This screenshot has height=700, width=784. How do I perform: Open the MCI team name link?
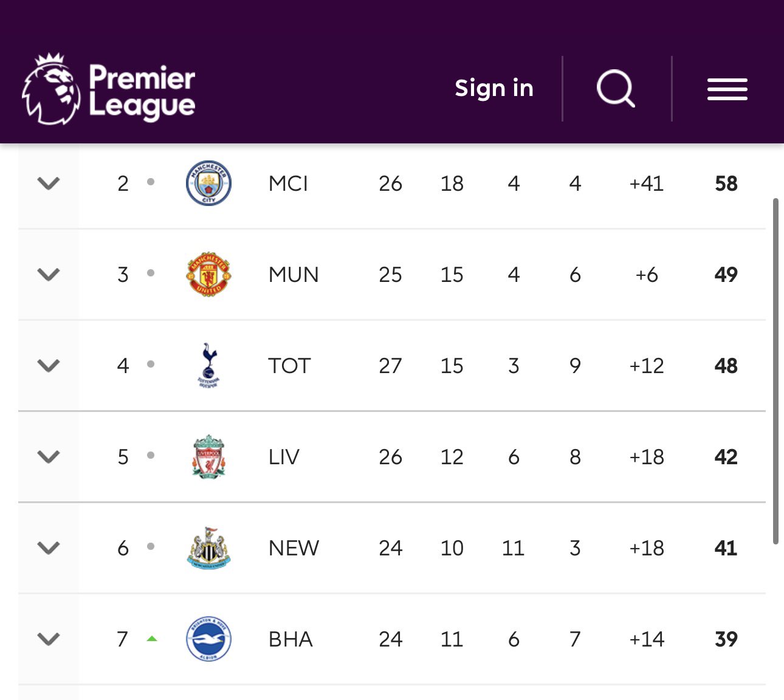(x=288, y=184)
